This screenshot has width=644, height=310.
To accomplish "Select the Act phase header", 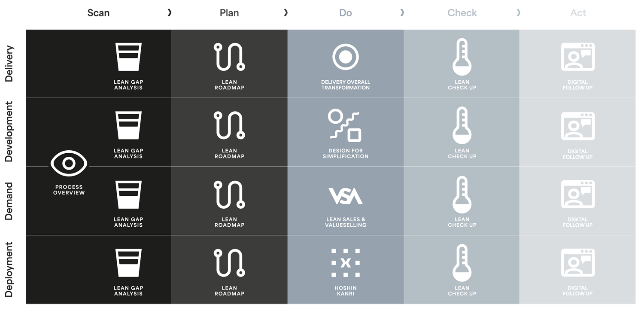I will point(578,13).
